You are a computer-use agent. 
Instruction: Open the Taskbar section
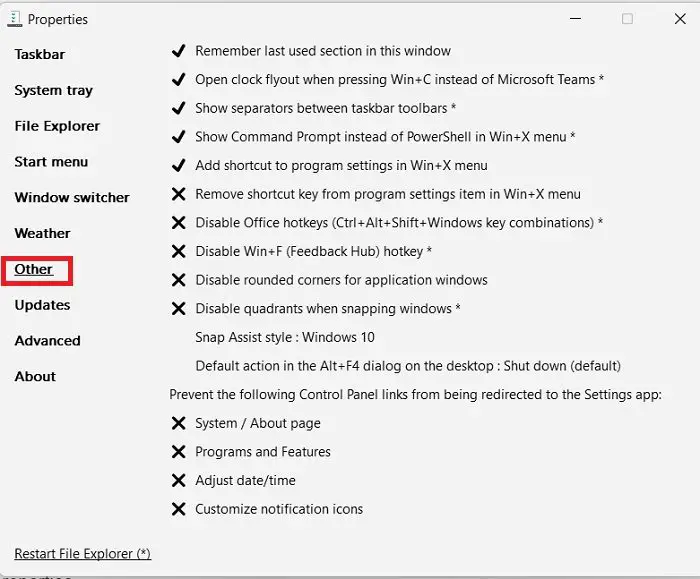click(x=40, y=54)
